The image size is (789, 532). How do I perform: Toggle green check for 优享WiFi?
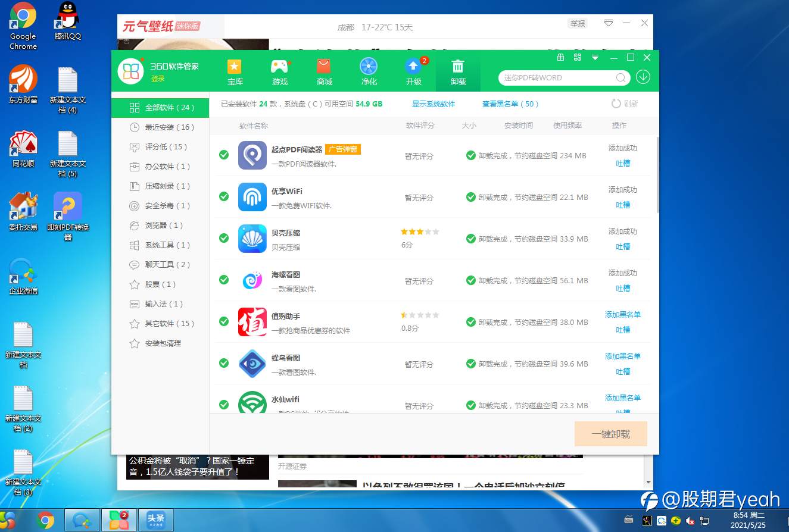click(224, 196)
